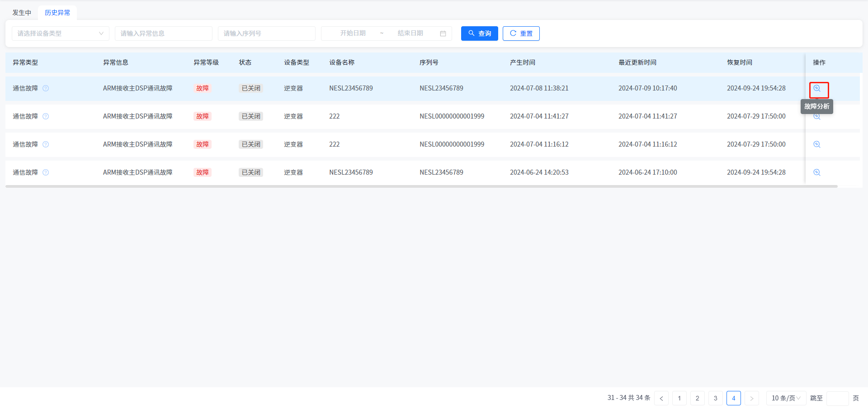Jump to page 3 in pagination
This screenshot has height=409, width=868.
[715, 398]
